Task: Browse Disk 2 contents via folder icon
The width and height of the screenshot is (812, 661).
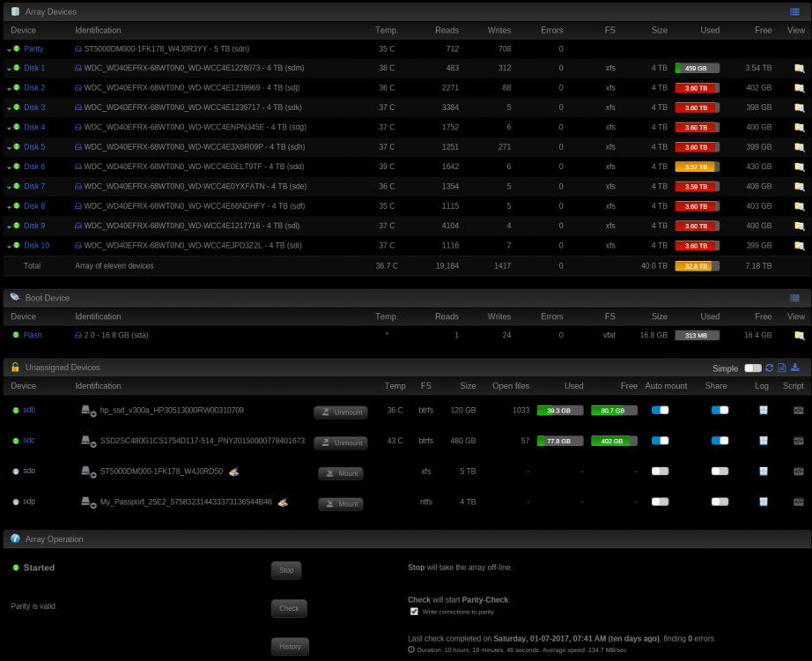Action: tap(799, 87)
